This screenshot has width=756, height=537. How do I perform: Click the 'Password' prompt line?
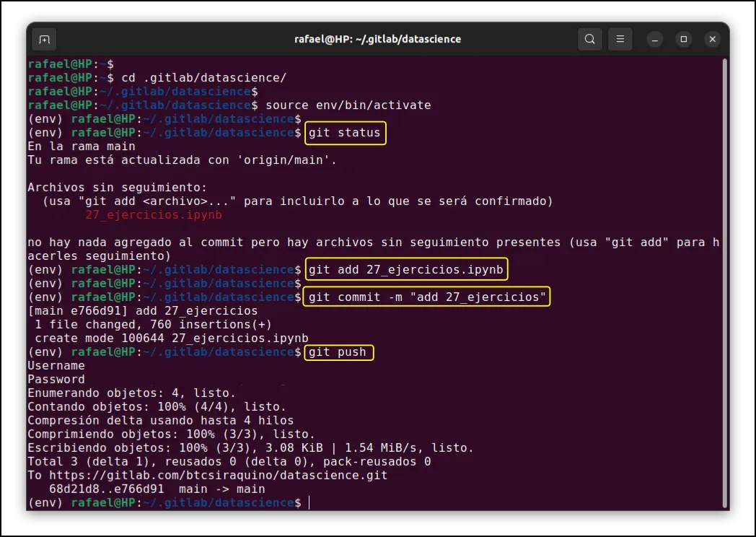(x=56, y=379)
